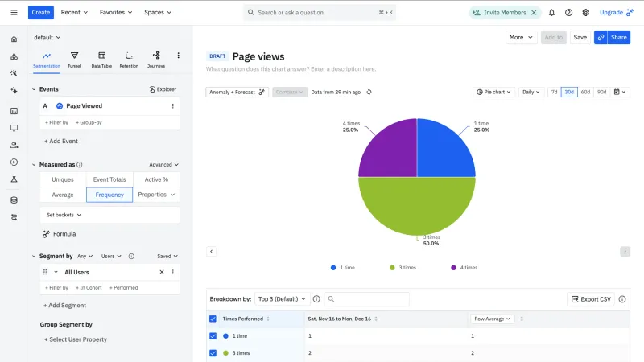Open the More menu
This screenshot has height=362, width=644.
[521, 37]
